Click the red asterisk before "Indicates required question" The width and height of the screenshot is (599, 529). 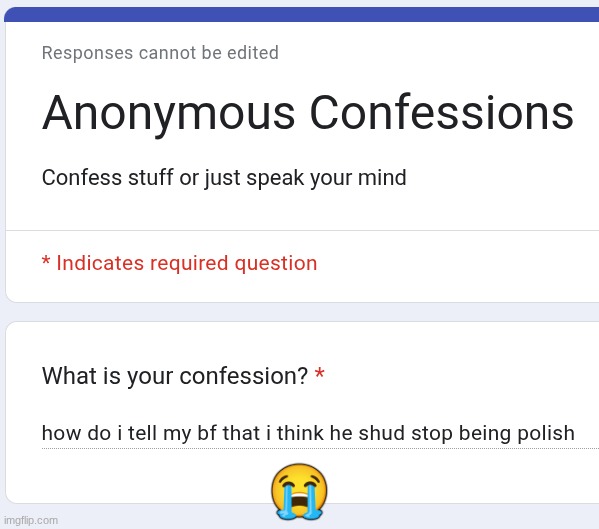click(x=46, y=260)
